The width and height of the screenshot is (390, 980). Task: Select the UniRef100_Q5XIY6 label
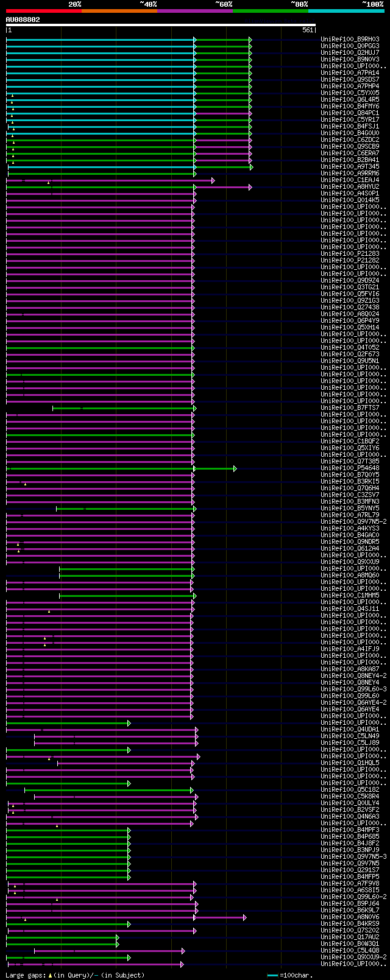[350, 448]
